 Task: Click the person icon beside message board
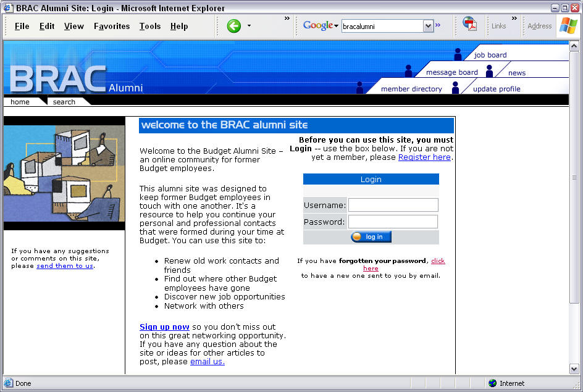pos(408,71)
